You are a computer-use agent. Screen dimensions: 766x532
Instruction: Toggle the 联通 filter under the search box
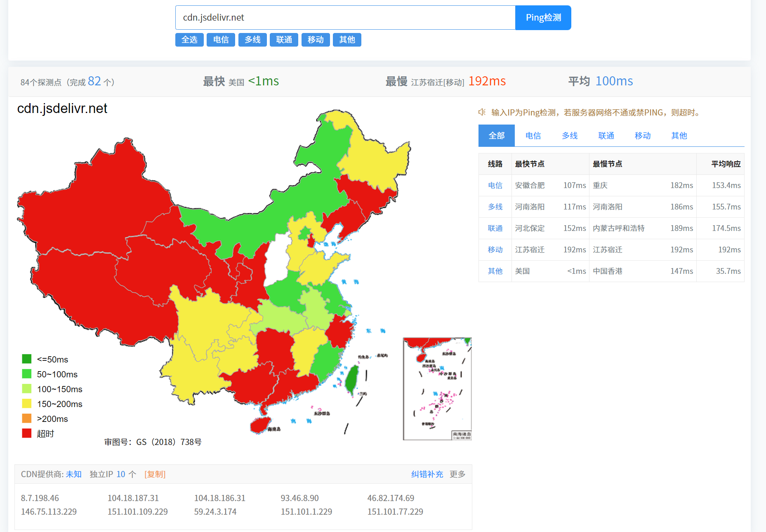(284, 40)
